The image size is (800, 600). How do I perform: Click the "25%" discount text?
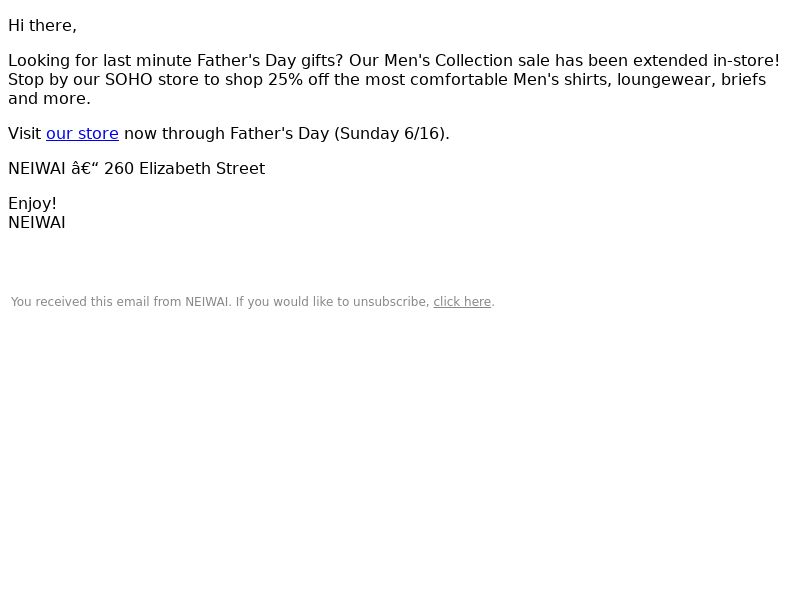[285, 80]
